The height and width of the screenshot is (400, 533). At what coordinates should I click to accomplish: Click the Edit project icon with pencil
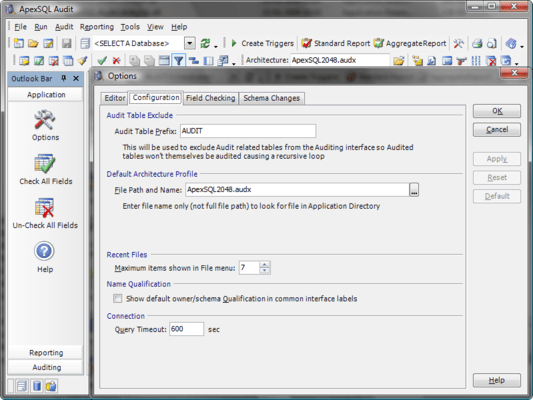point(48,43)
